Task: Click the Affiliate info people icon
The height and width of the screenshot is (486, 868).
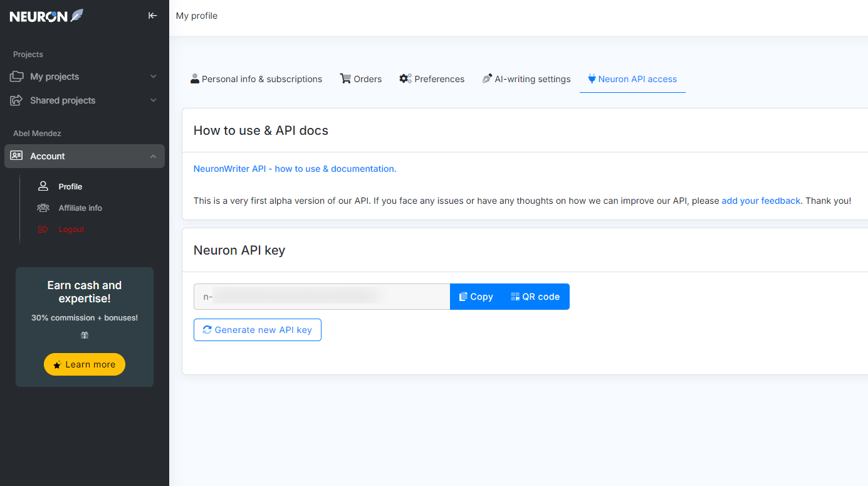Action: (43, 208)
